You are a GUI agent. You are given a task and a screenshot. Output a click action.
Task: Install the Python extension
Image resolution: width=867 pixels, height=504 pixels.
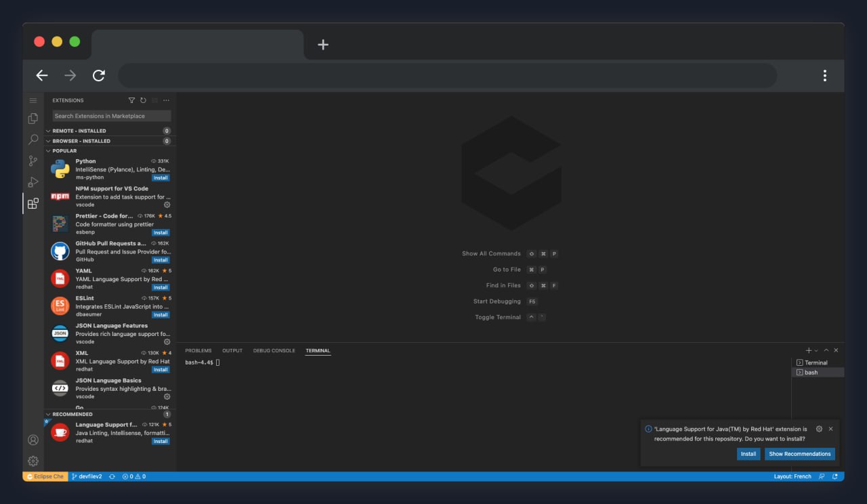click(x=161, y=177)
